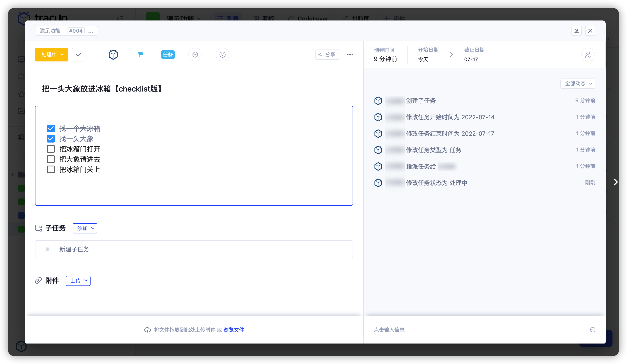Click the dashed cube icon to link a project item
This screenshot has width=627, height=364.
pos(195,54)
